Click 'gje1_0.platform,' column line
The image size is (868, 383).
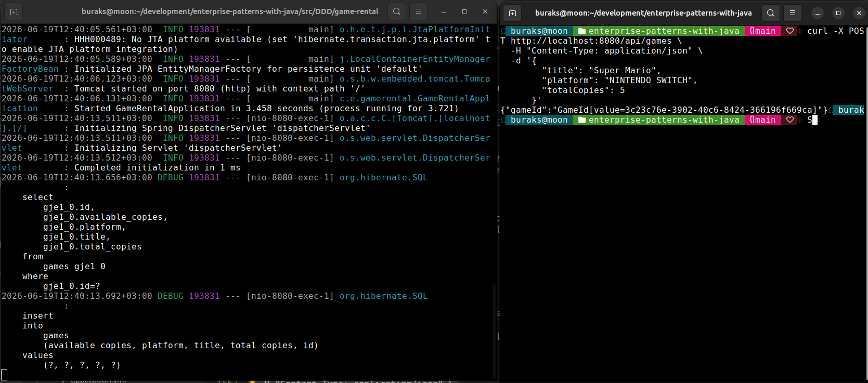pyautogui.click(x=84, y=227)
